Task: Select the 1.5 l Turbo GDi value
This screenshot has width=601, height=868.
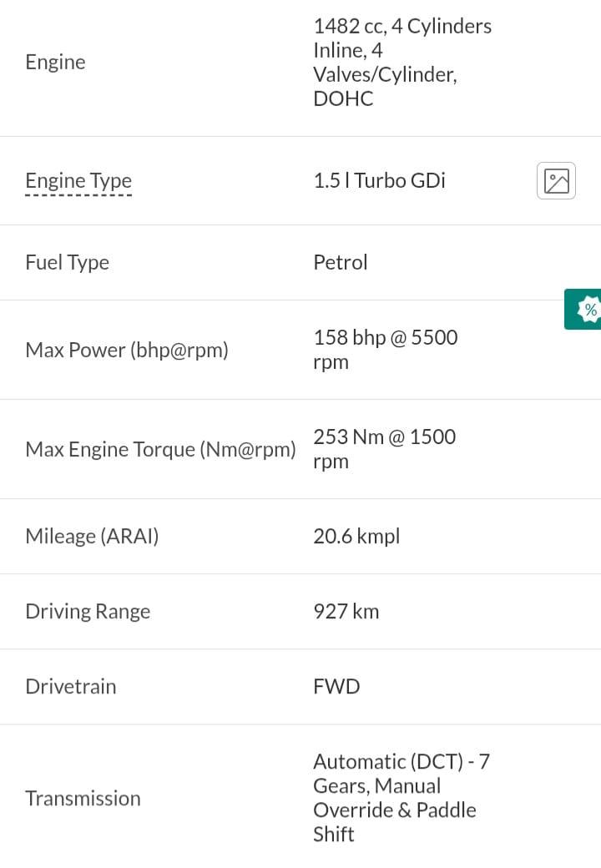Action: 379,180
